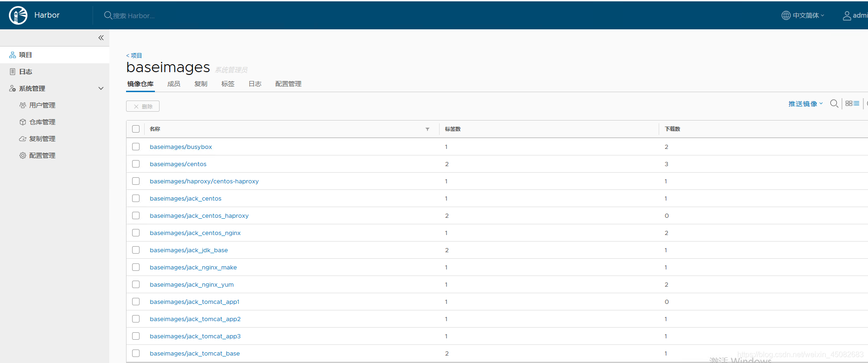Open baseimages/jack_nginx_yum link
Image resolution: width=868 pixels, height=363 pixels.
click(192, 284)
